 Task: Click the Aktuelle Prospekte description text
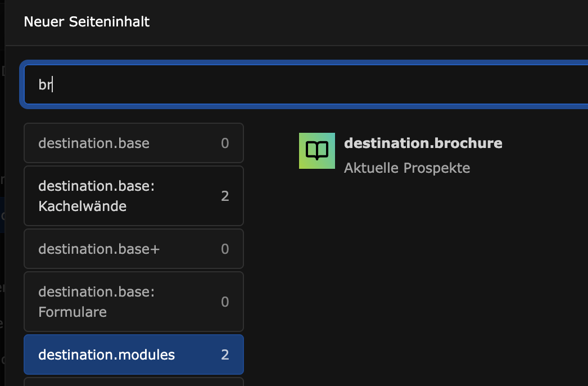[x=407, y=168]
